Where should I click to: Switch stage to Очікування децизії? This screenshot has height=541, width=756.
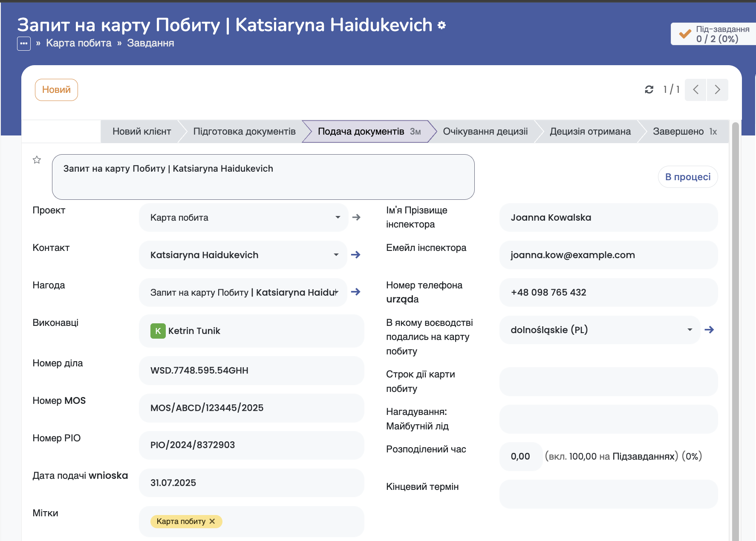485,131
